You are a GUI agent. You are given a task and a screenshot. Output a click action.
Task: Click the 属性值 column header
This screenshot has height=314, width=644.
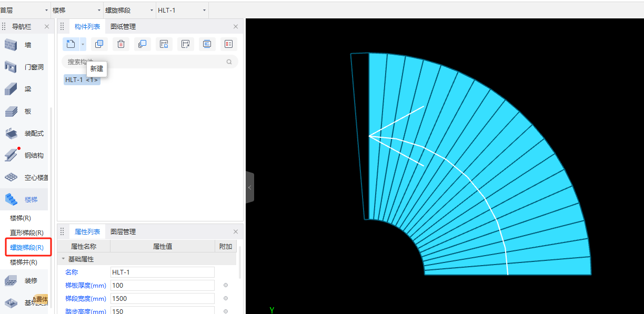(x=163, y=246)
